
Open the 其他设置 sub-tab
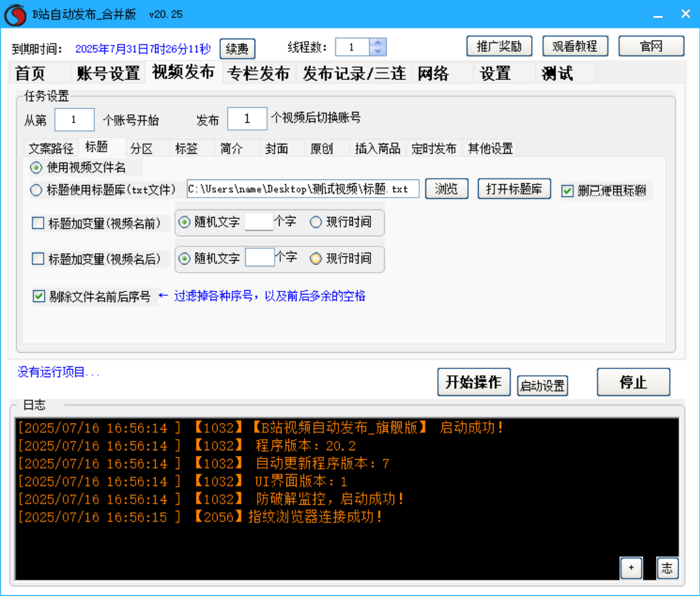click(x=490, y=148)
